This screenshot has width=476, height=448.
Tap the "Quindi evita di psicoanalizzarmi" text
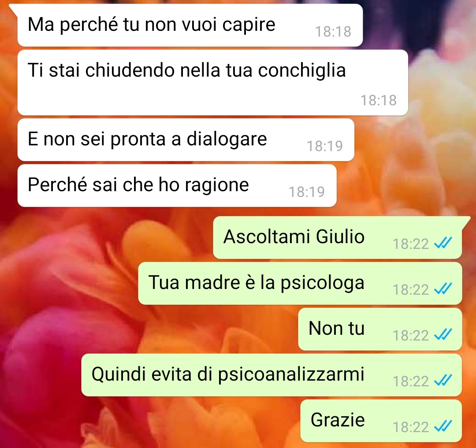(228, 374)
